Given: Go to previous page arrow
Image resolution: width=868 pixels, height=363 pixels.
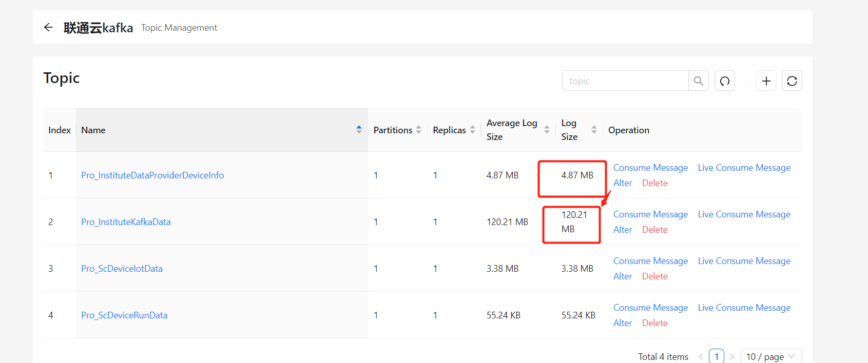Looking at the screenshot, I should [700, 356].
